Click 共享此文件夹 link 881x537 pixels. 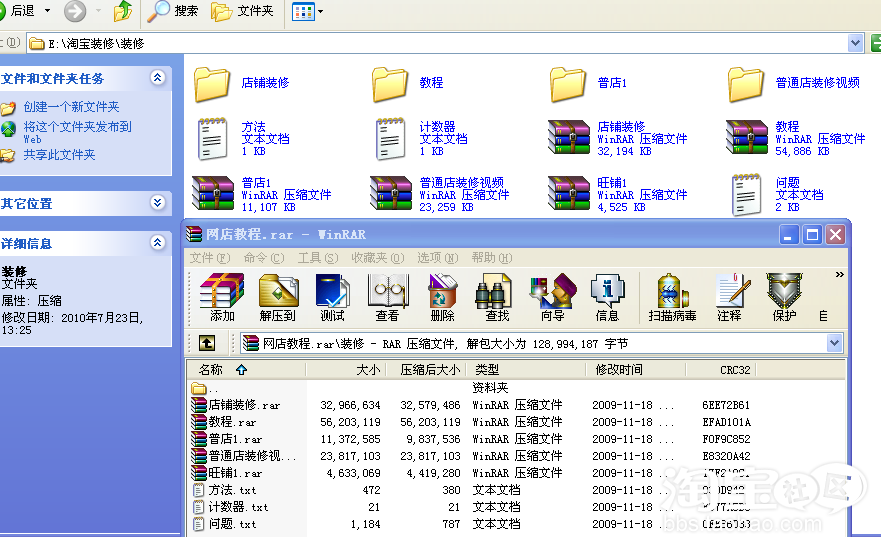coord(59,155)
